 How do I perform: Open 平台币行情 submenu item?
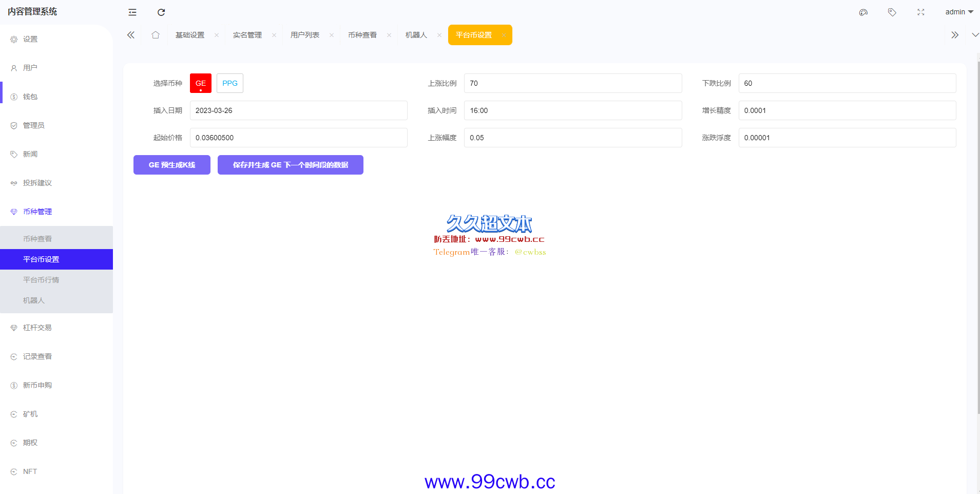point(56,280)
